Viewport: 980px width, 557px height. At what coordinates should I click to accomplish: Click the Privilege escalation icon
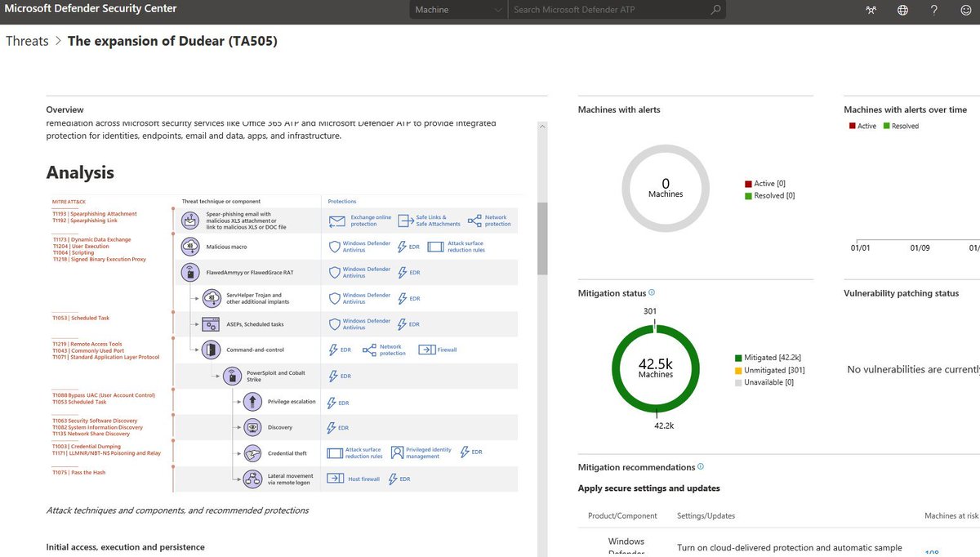tap(252, 401)
